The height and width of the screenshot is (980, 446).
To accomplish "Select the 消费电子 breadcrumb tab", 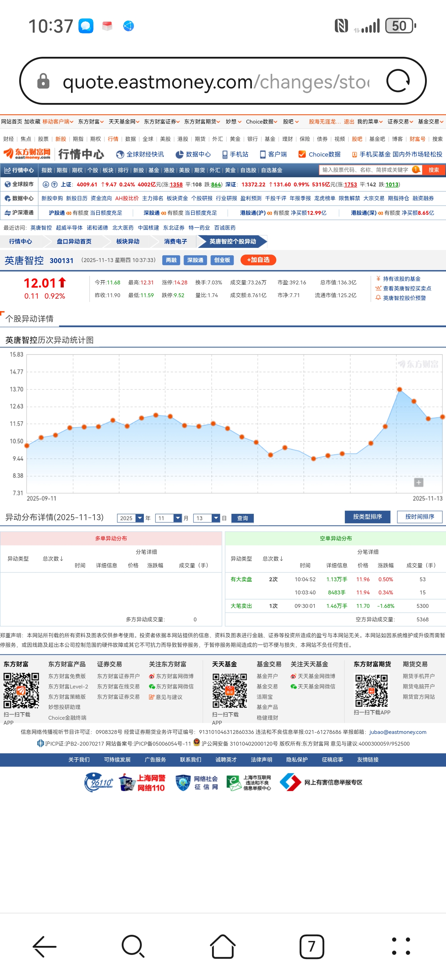I will pos(175,241).
